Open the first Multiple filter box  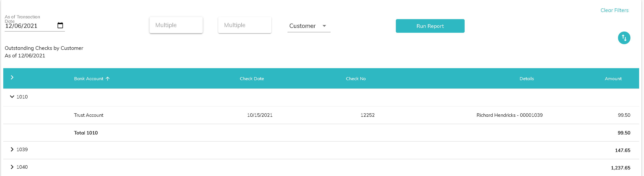176,25
